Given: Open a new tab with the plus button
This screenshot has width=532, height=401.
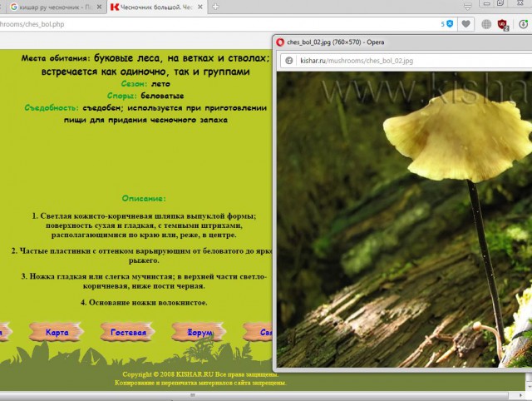Looking at the screenshot, I should 215,7.
